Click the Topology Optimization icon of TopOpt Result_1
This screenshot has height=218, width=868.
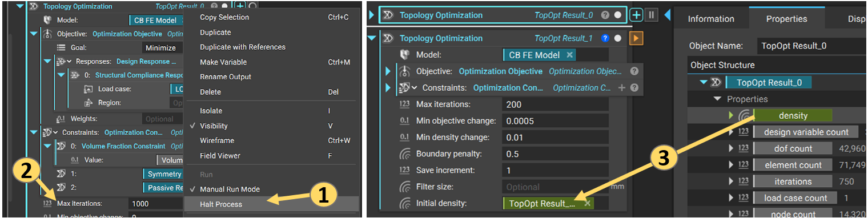[x=388, y=38]
